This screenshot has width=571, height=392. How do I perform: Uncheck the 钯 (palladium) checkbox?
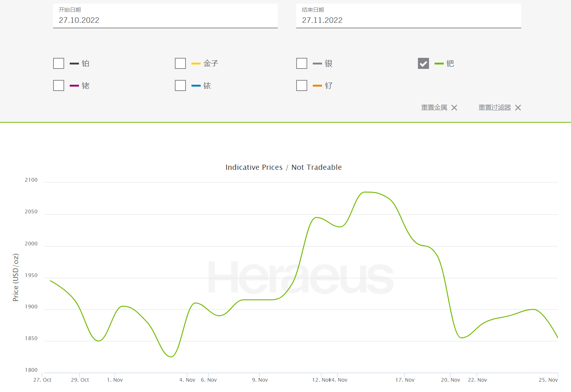[x=423, y=63]
